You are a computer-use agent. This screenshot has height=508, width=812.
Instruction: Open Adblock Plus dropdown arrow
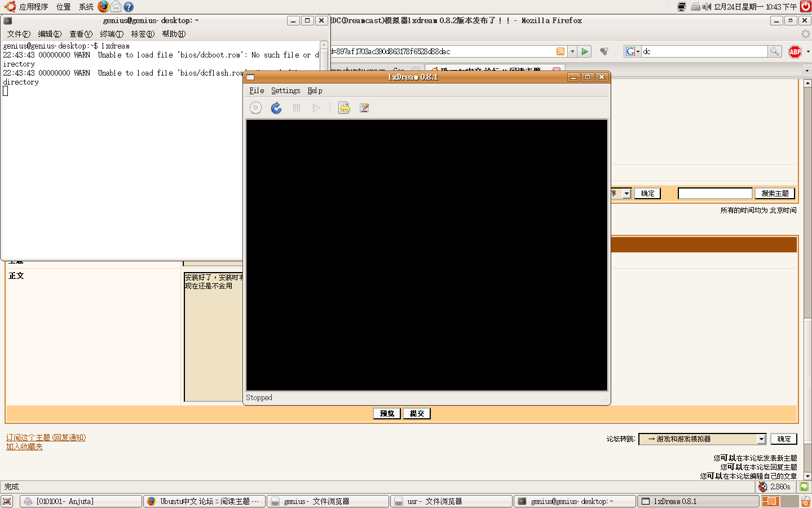pyautogui.click(x=808, y=51)
